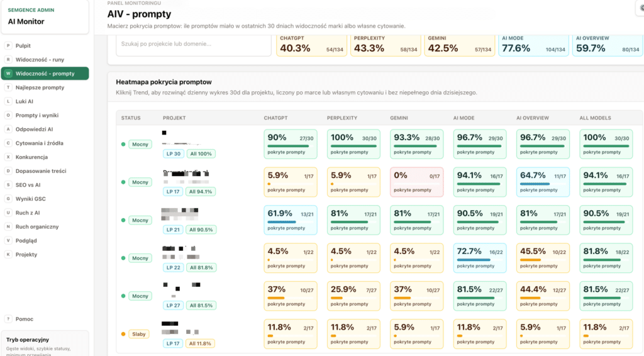
Task: Select the AI Mode 77.6% summary card
Action: pyautogui.click(x=533, y=45)
